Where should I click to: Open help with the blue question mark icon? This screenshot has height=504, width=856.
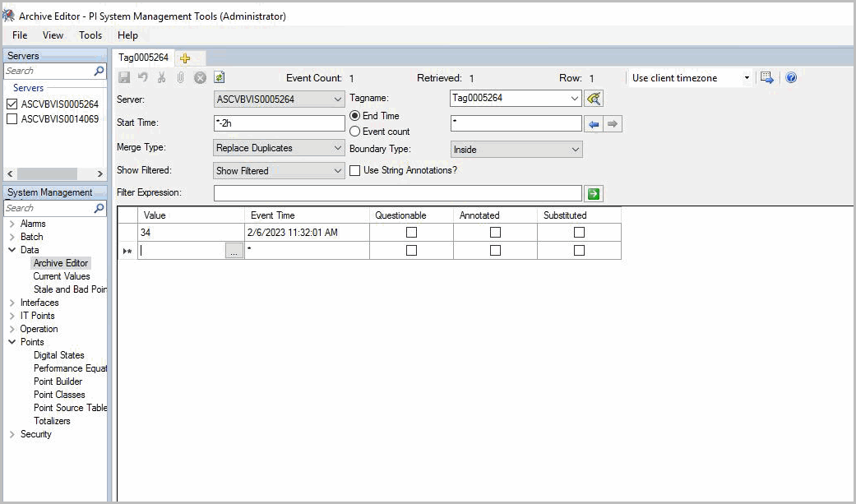(791, 78)
